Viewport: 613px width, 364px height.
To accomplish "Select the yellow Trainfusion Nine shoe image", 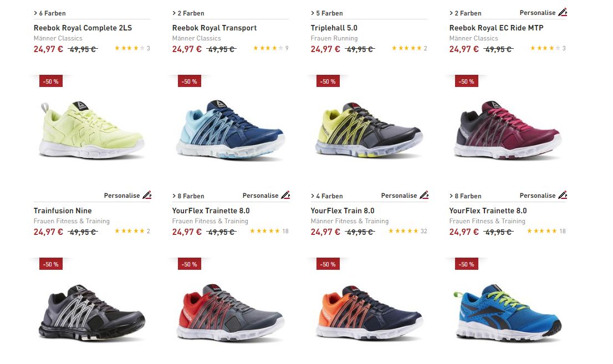I will coord(92,130).
